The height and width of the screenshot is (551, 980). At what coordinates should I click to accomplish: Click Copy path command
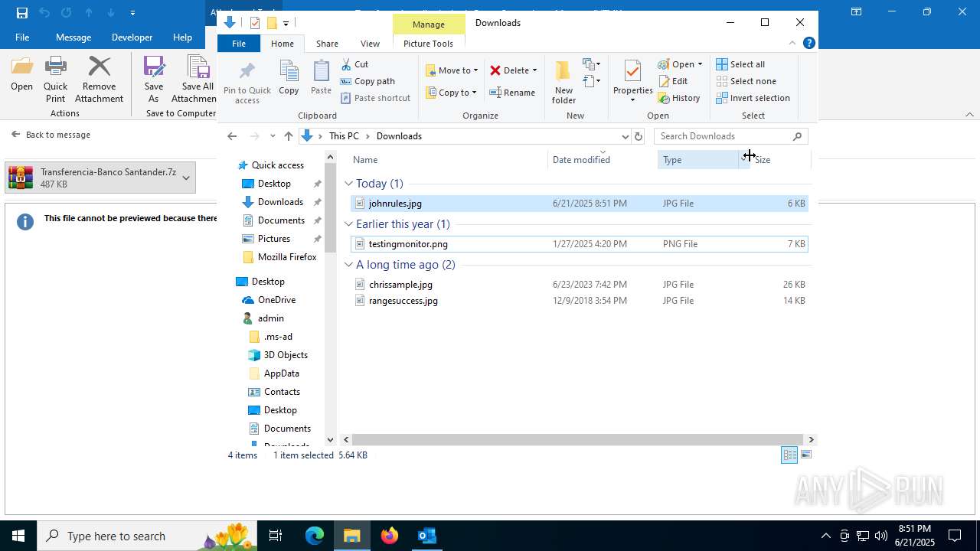coord(367,81)
